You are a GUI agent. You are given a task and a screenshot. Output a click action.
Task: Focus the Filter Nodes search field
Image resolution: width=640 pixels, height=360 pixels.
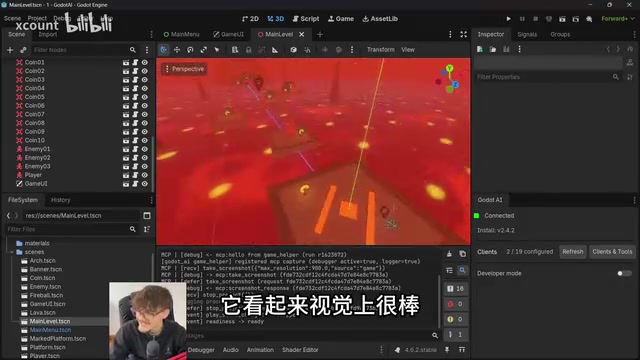(84, 50)
